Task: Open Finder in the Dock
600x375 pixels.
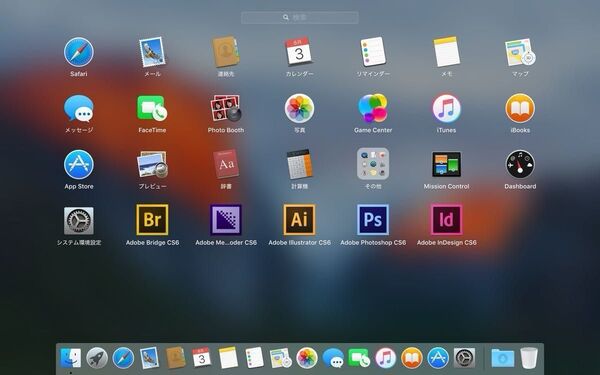Action: [x=70, y=358]
